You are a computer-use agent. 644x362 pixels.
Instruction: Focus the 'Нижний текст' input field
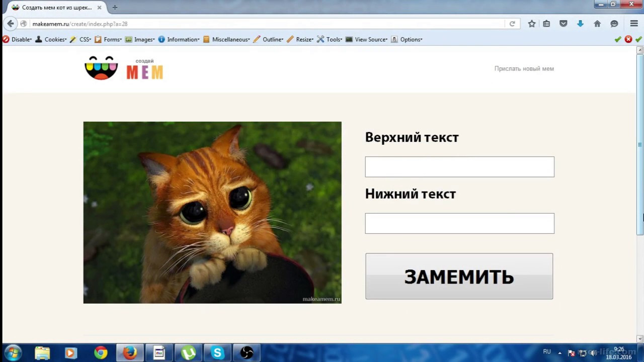coord(459,223)
